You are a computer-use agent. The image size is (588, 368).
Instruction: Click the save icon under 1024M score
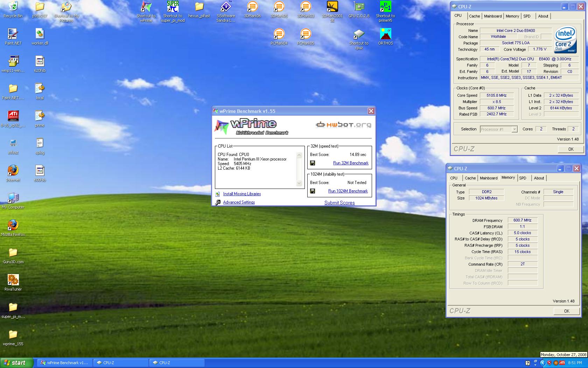313,191
